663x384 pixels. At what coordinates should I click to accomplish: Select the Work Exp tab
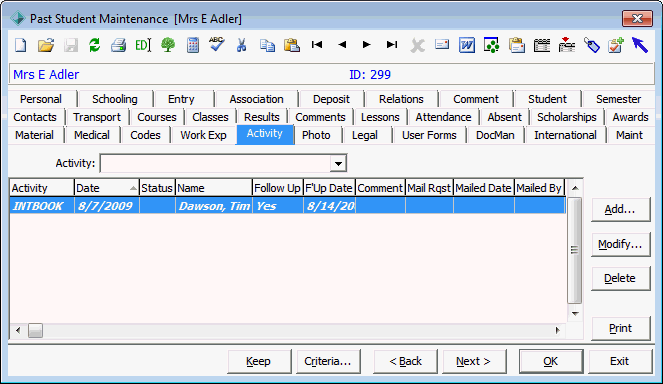(203, 135)
